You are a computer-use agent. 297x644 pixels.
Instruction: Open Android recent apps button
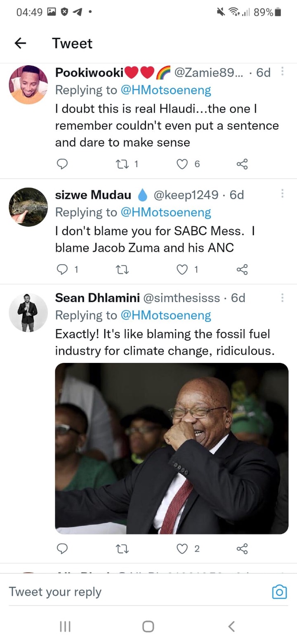[x=65, y=627]
